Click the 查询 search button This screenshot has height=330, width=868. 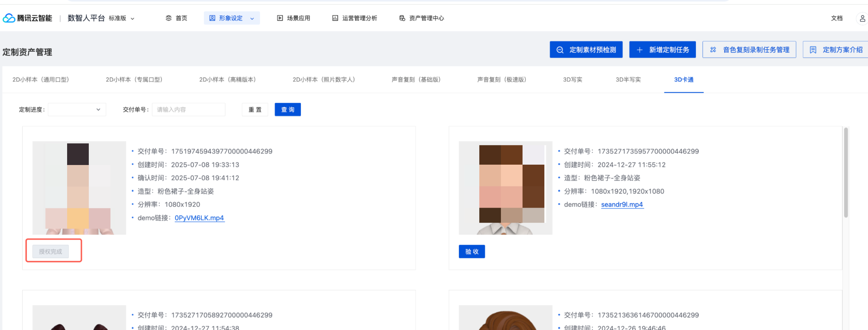[287, 109]
